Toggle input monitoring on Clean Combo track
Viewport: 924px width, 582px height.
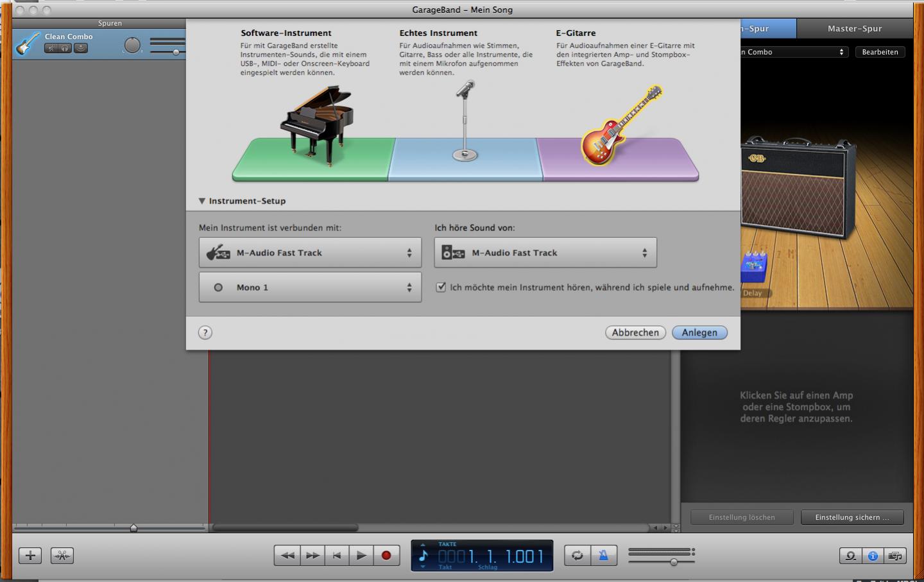(x=81, y=48)
